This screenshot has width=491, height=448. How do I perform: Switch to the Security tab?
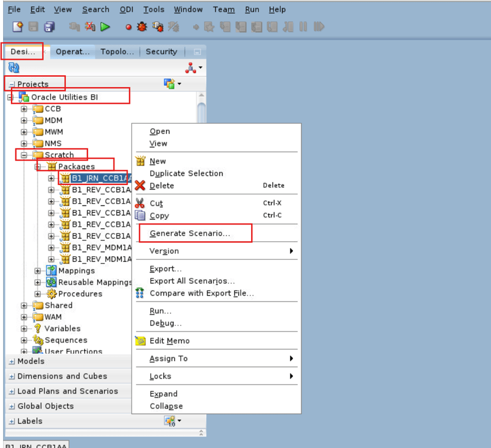click(161, 52)
